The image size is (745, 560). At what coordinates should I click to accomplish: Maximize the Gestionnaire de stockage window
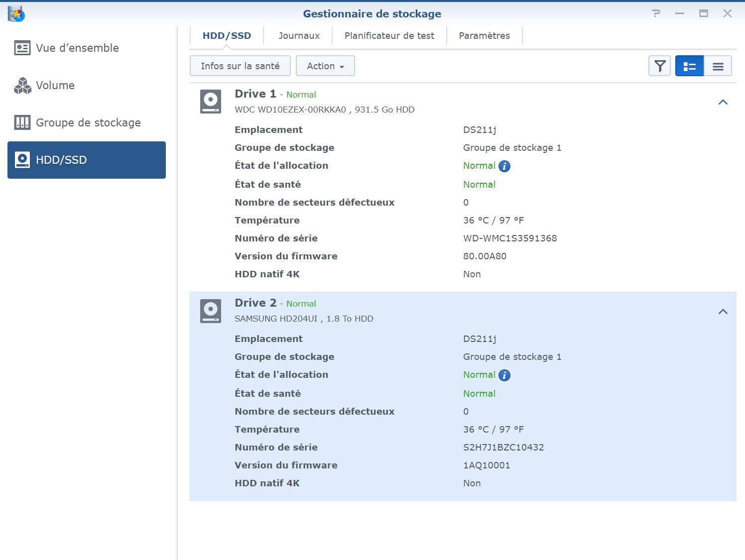coord(704,13)
